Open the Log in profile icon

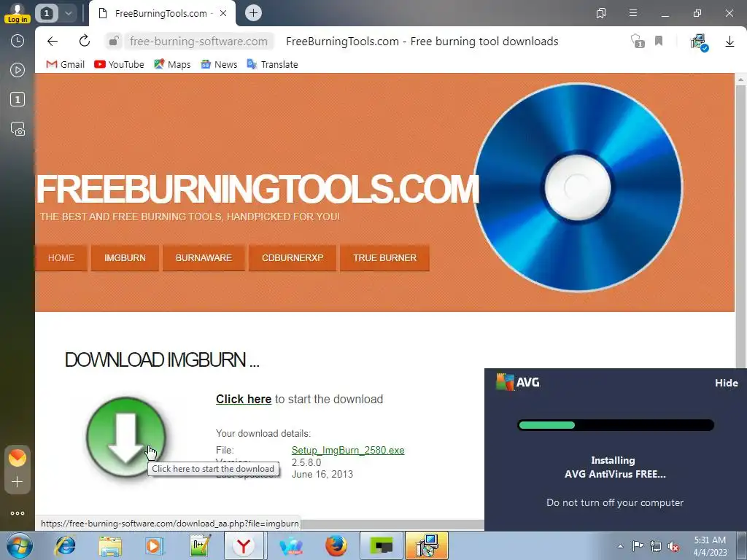click(x=18, y=13)
